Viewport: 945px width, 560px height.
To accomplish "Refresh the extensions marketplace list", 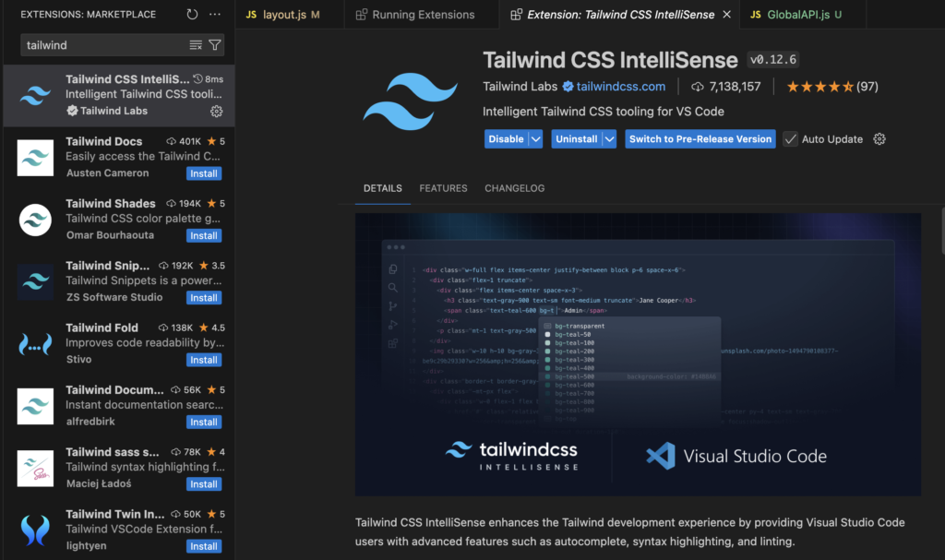I will 192,15.
